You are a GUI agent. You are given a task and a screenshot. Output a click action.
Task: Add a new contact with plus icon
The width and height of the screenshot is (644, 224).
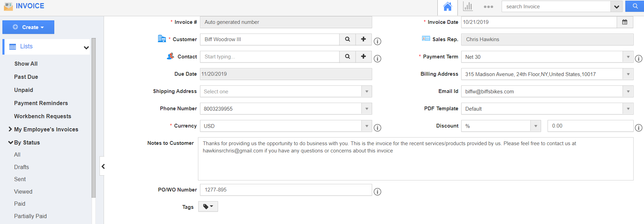click(x=363, y=57)
